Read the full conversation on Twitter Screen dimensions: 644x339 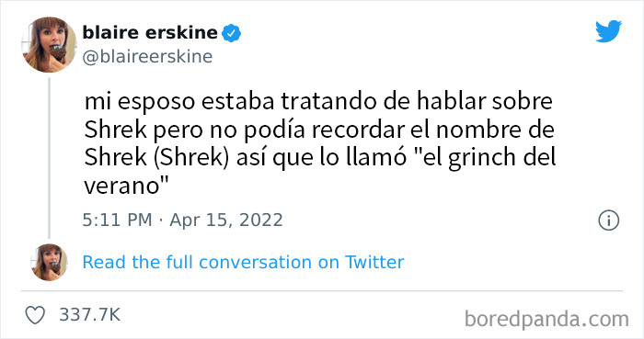(x=243, y=263)
